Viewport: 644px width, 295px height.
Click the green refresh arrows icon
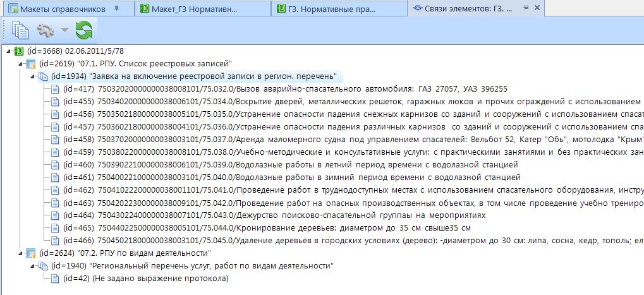pyautogui.click(x=83, y=30)
